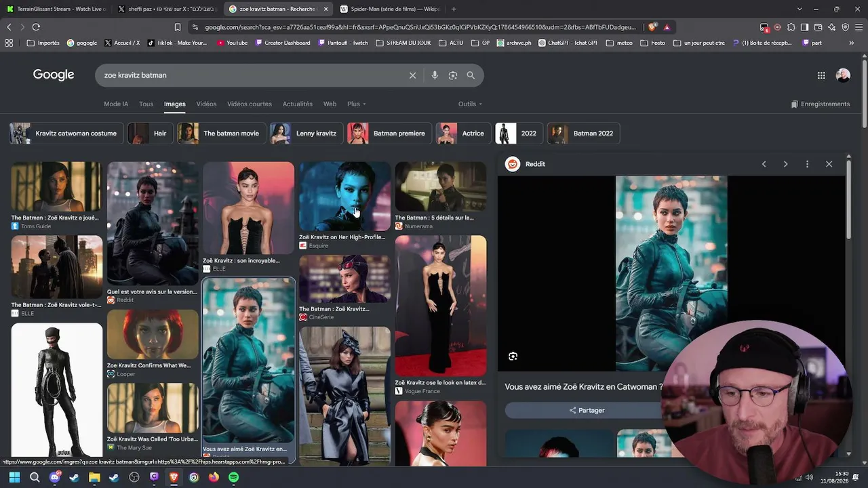Switch to the TerrainGlissant Stream tab

point(56,9)
